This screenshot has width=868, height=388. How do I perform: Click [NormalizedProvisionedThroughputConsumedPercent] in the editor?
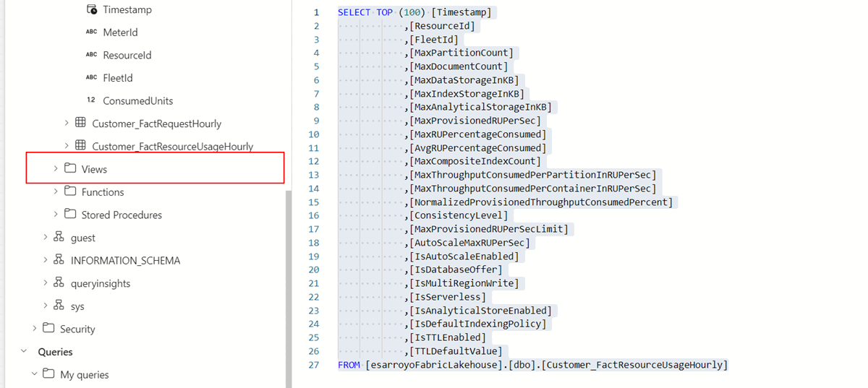point(540,202)
